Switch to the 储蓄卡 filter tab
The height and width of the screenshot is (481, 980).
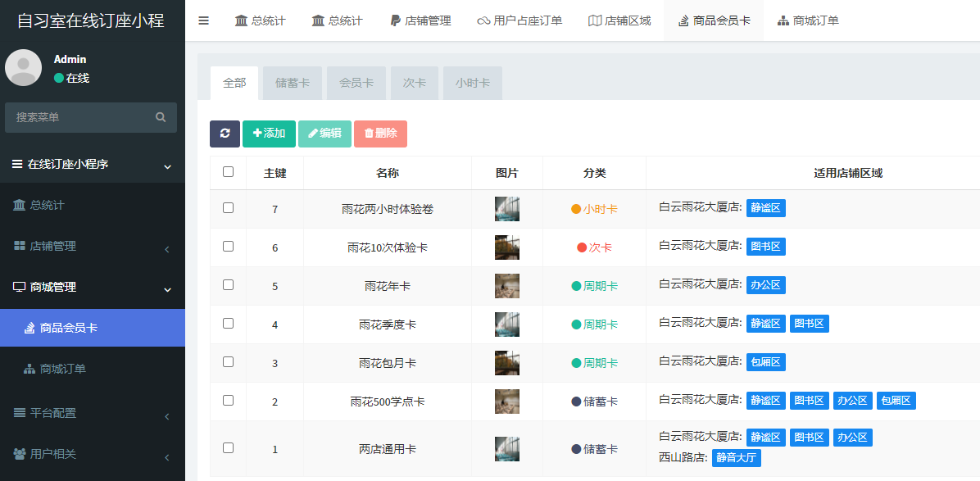293,83
